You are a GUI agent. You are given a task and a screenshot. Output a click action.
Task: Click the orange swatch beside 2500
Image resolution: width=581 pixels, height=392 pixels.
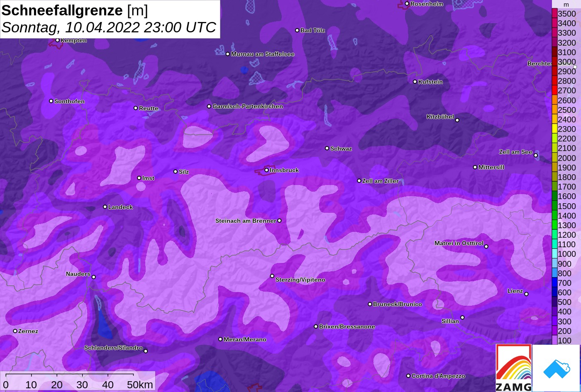tap(554, 110)
